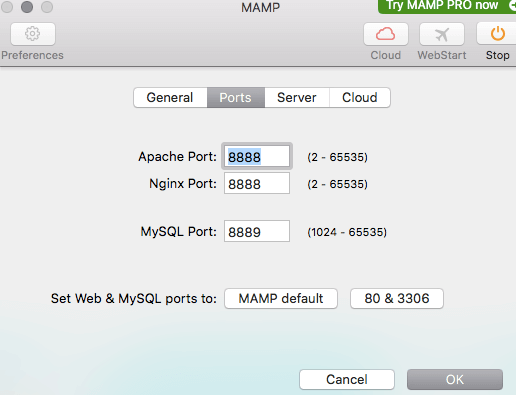Open Preferences via the gear icon
This screenshot has height=395, width=516.
tap(33, 34)
